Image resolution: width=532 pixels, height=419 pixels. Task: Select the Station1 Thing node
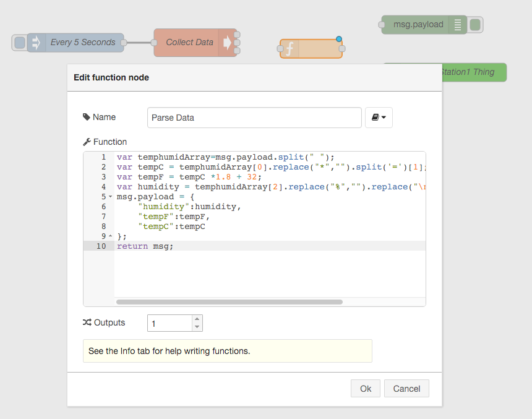click(x=474, y=72)
